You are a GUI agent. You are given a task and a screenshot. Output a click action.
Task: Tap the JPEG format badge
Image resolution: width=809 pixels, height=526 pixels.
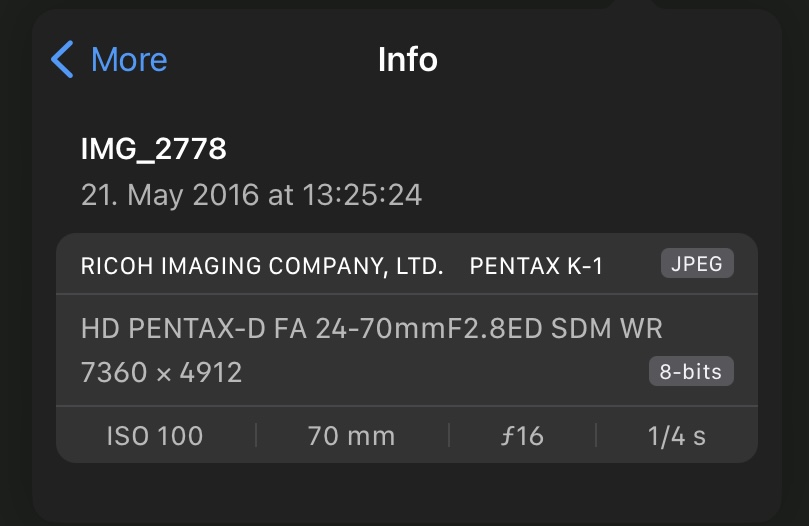point(697,265)
